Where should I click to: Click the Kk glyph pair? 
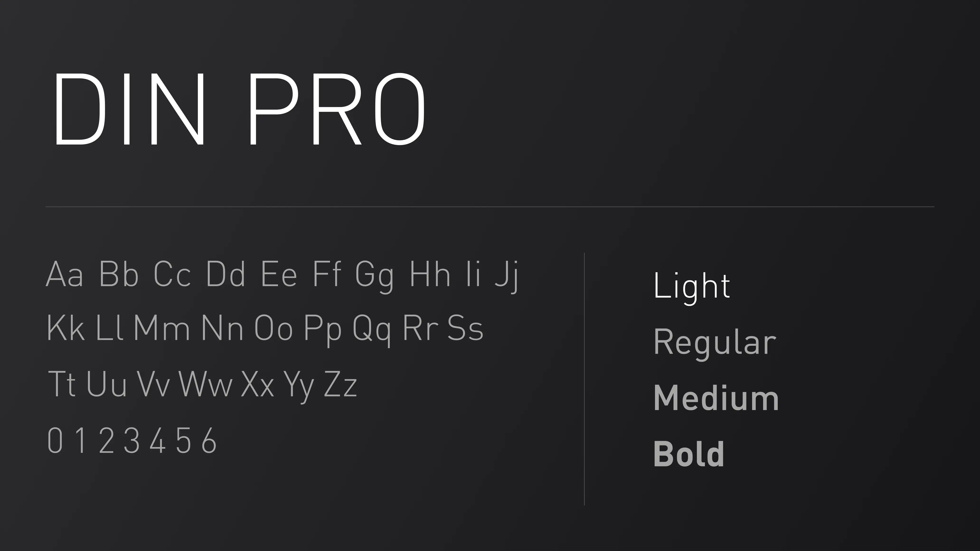(66, 327)
